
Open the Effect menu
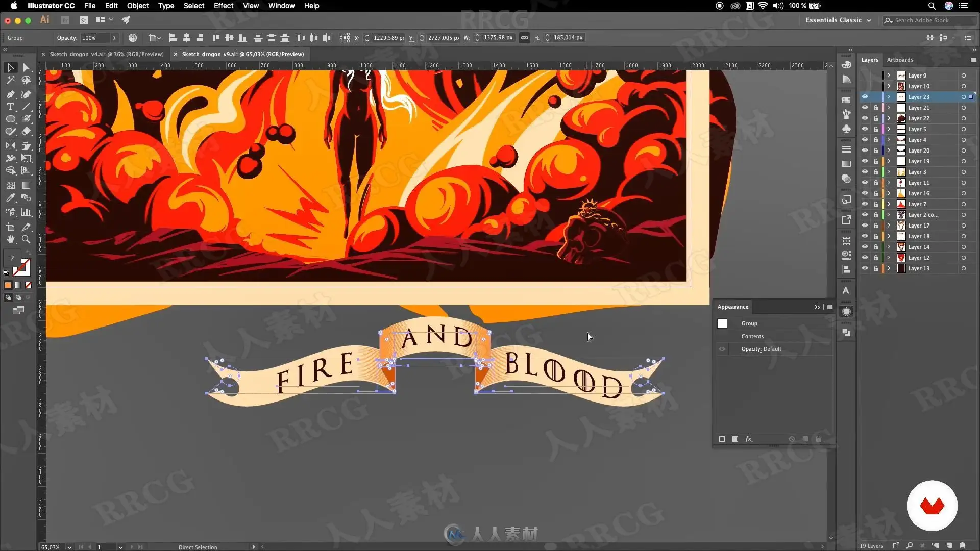click(223, 6)
